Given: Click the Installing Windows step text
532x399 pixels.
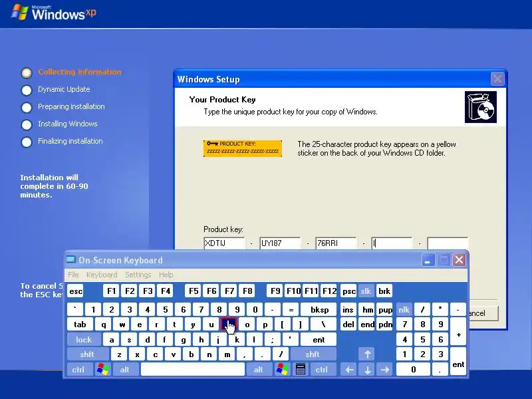Looking at the screenshot, I should tap(68, 124).
